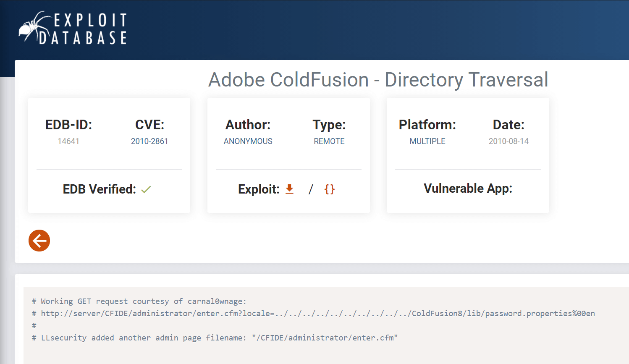Select the date 2010-08-14
Screen dimensions: 629x364
(508, 141)
